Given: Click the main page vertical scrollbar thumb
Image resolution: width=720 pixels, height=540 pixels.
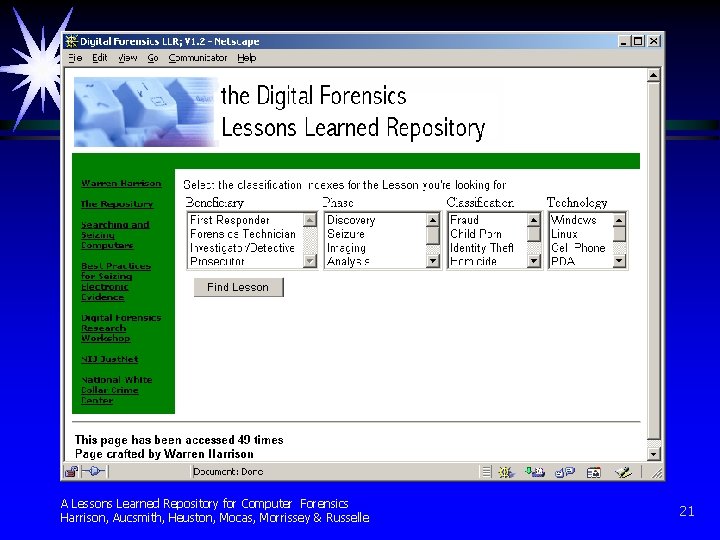Looking at the screenshot, I should coord(653,260).
